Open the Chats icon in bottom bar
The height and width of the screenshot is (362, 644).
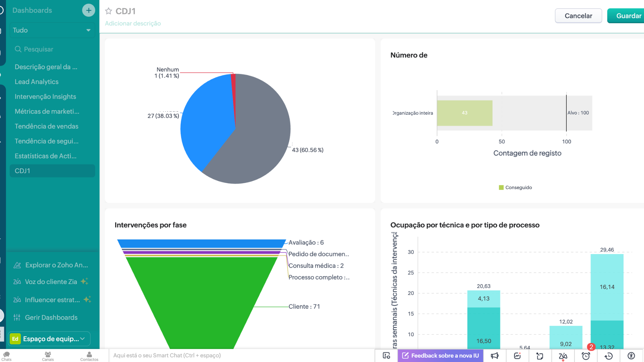(x=6, y=356)
